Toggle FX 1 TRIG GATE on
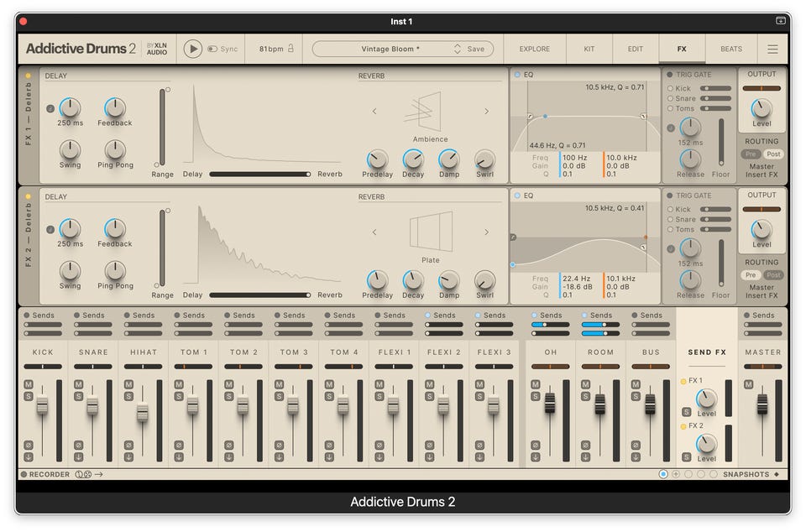 [x=670, y=75]
